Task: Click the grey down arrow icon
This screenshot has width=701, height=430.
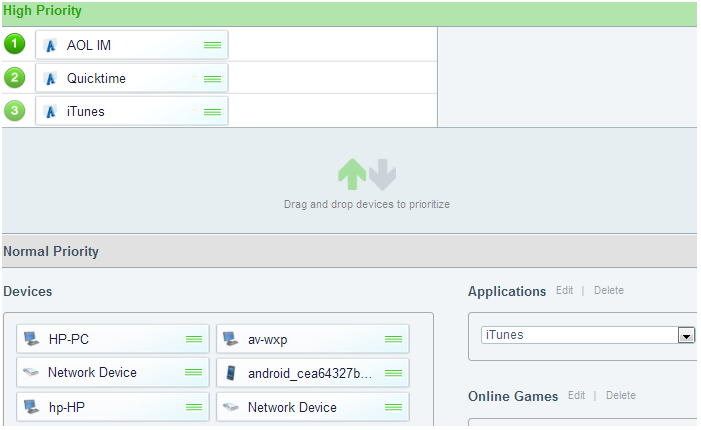Action: 382,175
